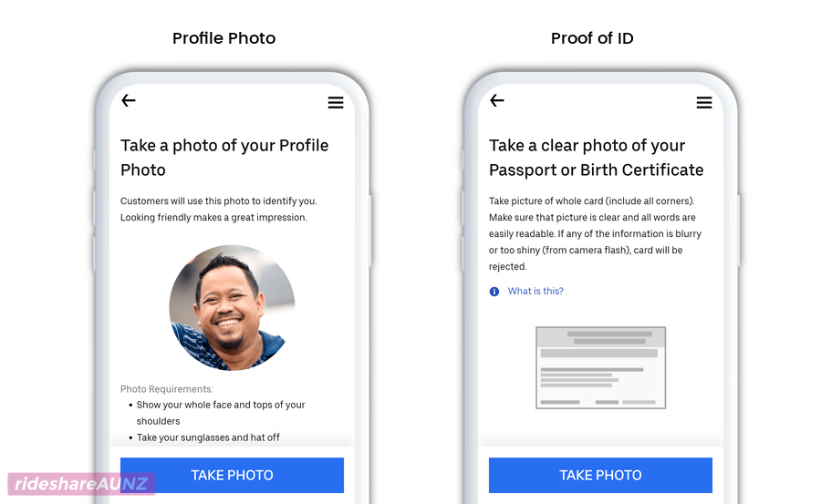Image resolution: width=821 pixels, height=504 pixels.
Task: Click the rideshareAUNZ watermark logo
Action: point(81,484)
